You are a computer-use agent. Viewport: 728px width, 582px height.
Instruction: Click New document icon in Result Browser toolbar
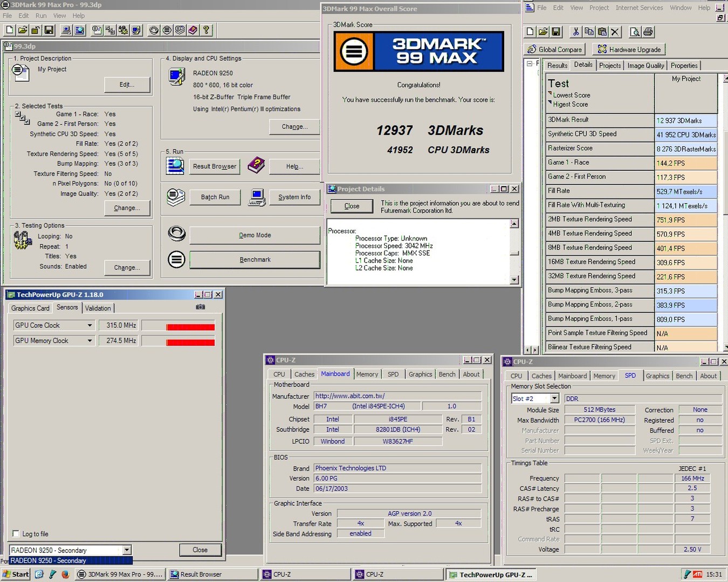[530, 32]
